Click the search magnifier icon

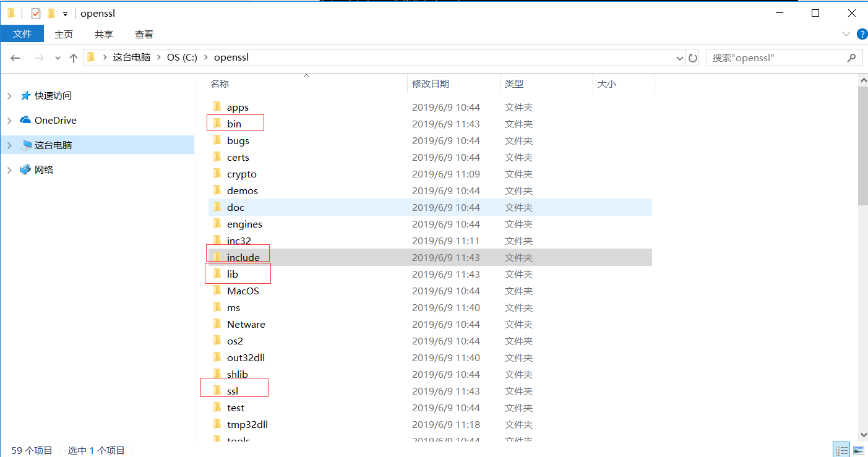852,58
